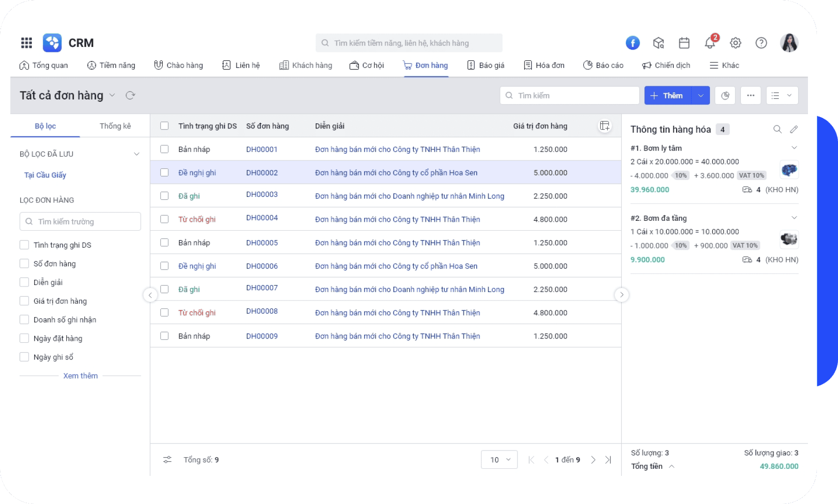This screenshot has height=504, width=838.
Task: Open list view mode dropdown
Action: click(x=782, y=96)
